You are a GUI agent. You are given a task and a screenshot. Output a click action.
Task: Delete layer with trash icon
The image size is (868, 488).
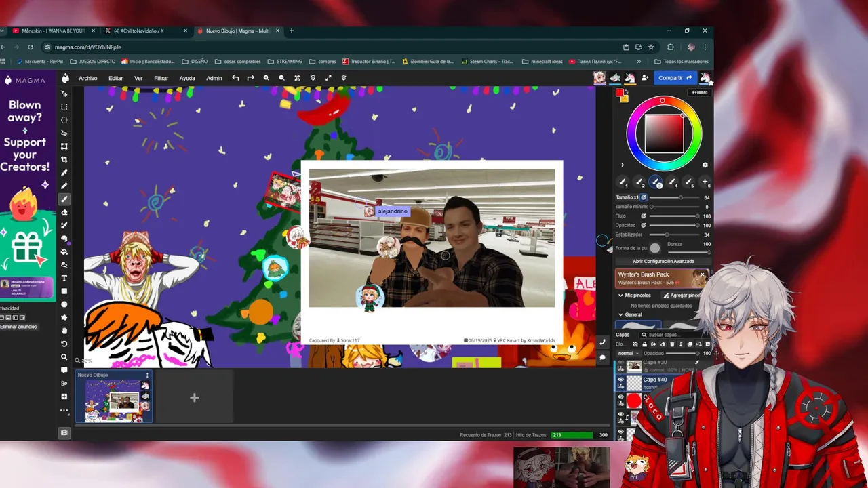[x=671, y=344]
